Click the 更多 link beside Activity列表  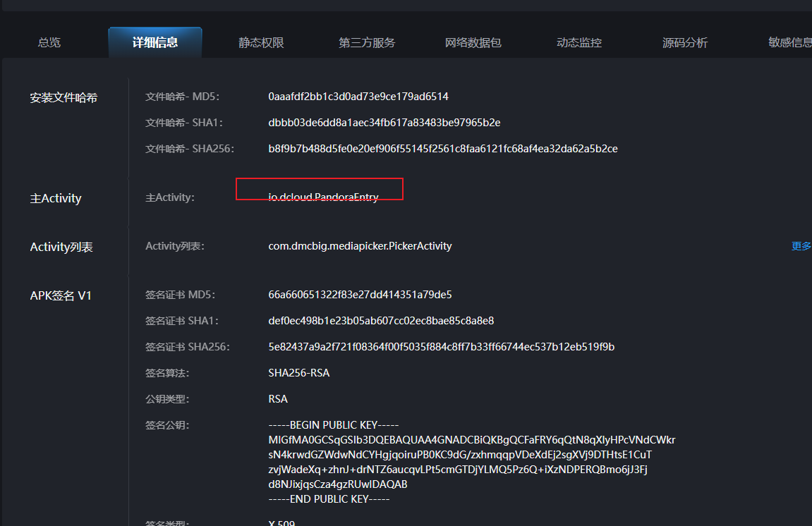point(801,246)
